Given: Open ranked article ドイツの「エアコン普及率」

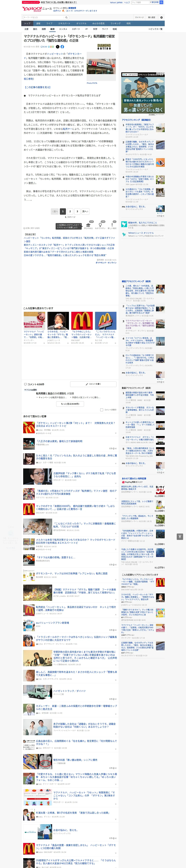Looking at the screenshot, I should click(140, 342).
